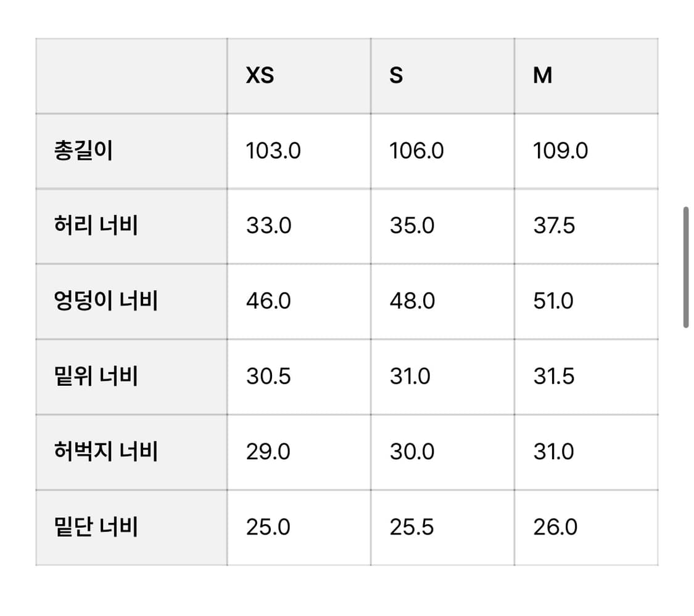
Task: Click the 106.0 cell in S column
Action: (x=416, y=151)
